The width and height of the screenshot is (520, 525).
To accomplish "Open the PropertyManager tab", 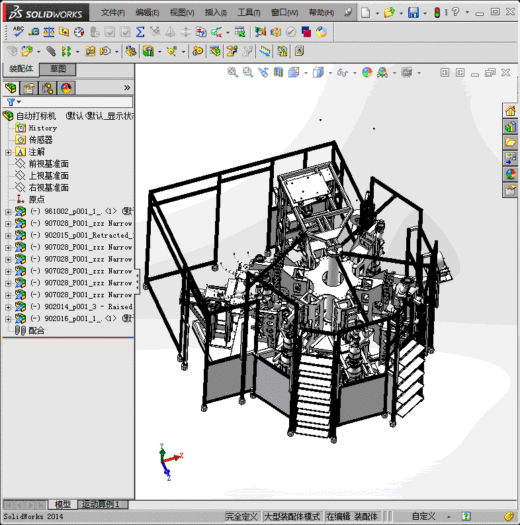I will (x=29, y=88).
